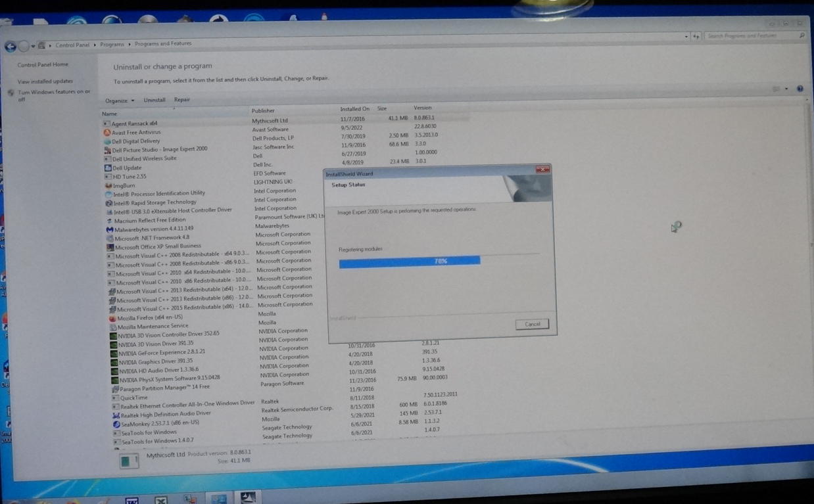Click the Paragon Partition Manager icon
This screenshot has width=814, height=504.
pyautogui.click(x=115, y=388)
